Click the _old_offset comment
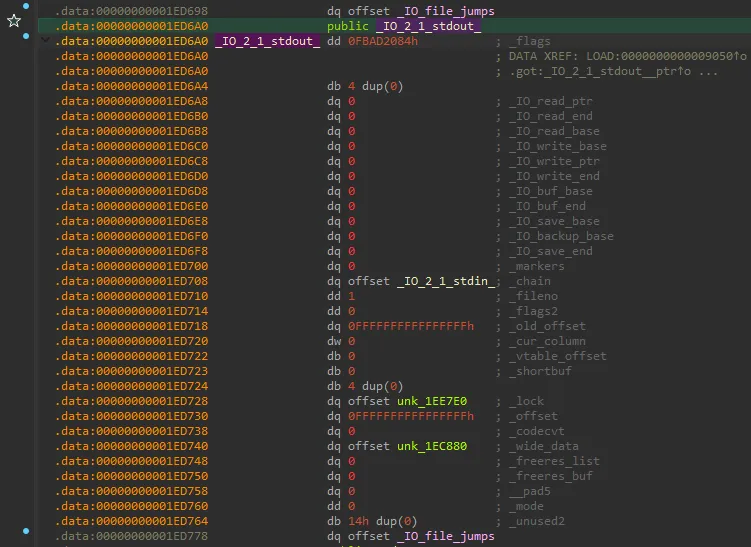This screenshot has height=547, width=751. tap(547, 326)
